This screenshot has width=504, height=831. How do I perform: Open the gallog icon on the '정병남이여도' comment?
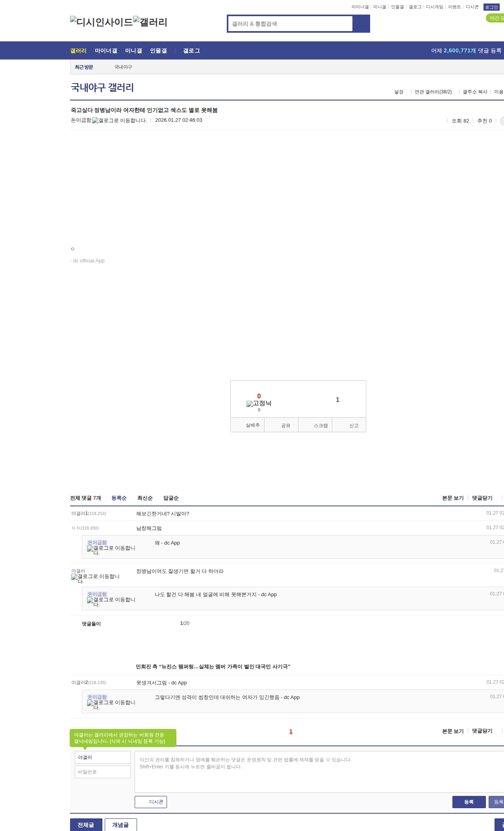(x=95, y=579)
